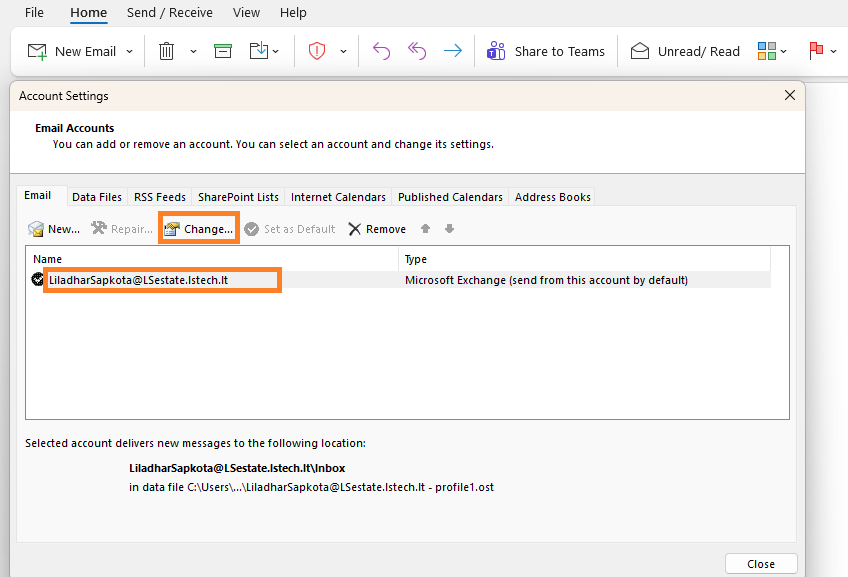Open the Send / Receive tab
Viewport: 848px width, 577px height.
(170, 12)
